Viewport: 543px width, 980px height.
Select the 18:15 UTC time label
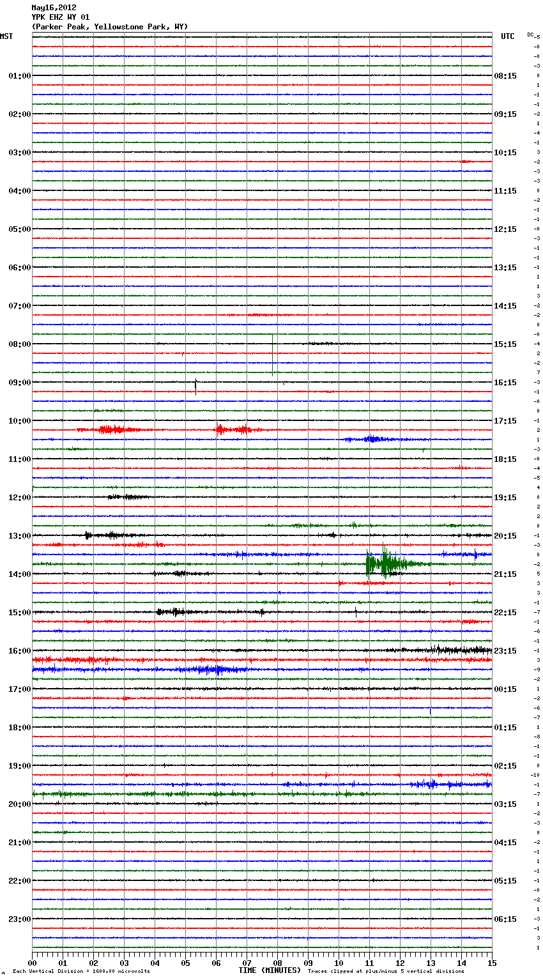(505, 459)
